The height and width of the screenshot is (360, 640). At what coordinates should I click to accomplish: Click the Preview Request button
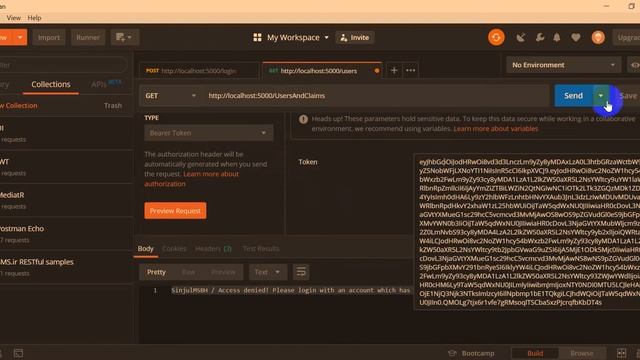coord(175,211)
